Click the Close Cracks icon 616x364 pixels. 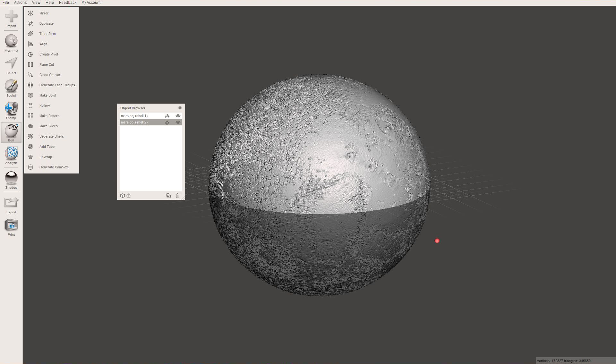pos(30,75)
